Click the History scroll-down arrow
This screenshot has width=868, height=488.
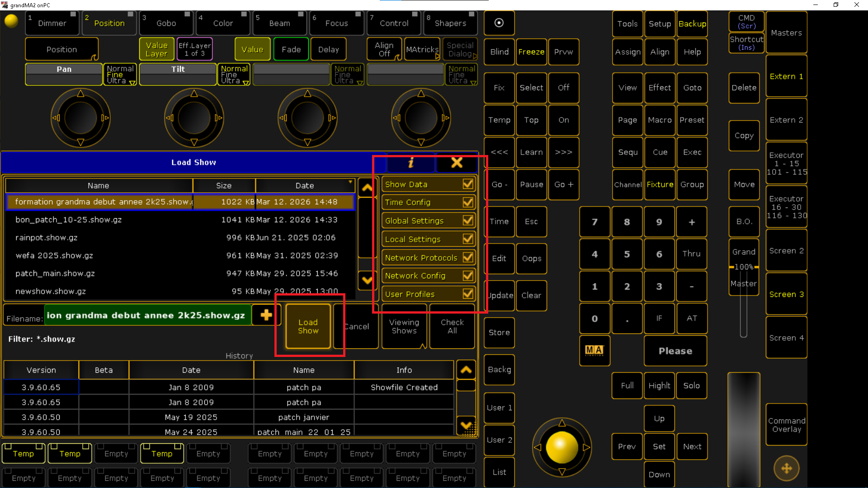click(x=466, y=425)
